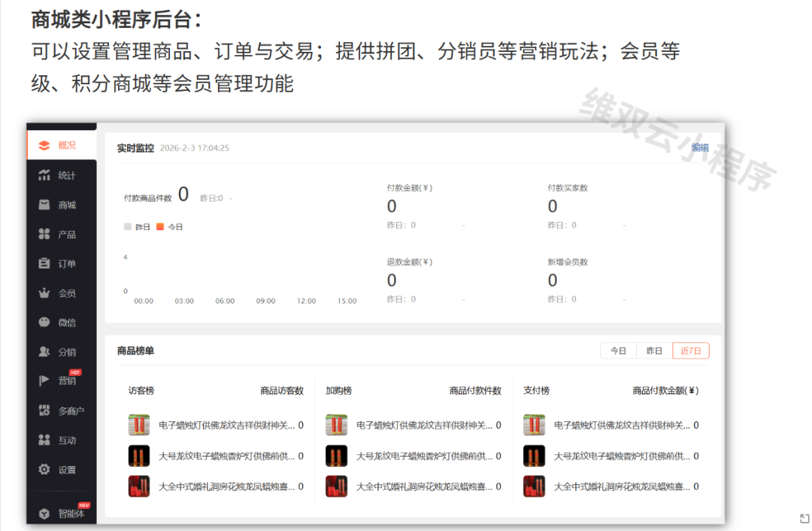
Task: Click the 商品付款件数 column header
Action: pyautogui.click(x=475, y=390)
